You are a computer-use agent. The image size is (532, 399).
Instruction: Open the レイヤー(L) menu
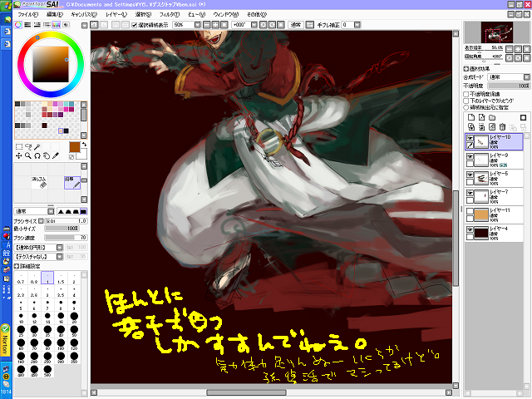point(116,14)
